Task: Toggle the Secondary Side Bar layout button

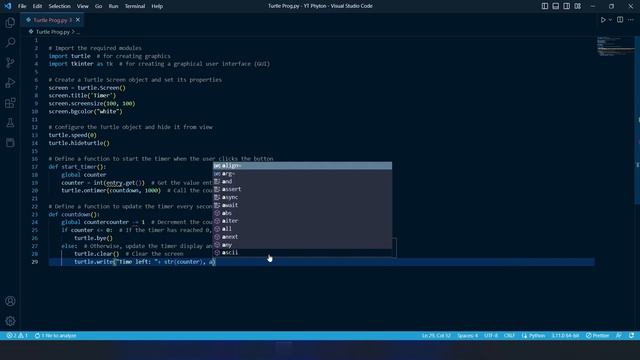Action: [567, 6]
